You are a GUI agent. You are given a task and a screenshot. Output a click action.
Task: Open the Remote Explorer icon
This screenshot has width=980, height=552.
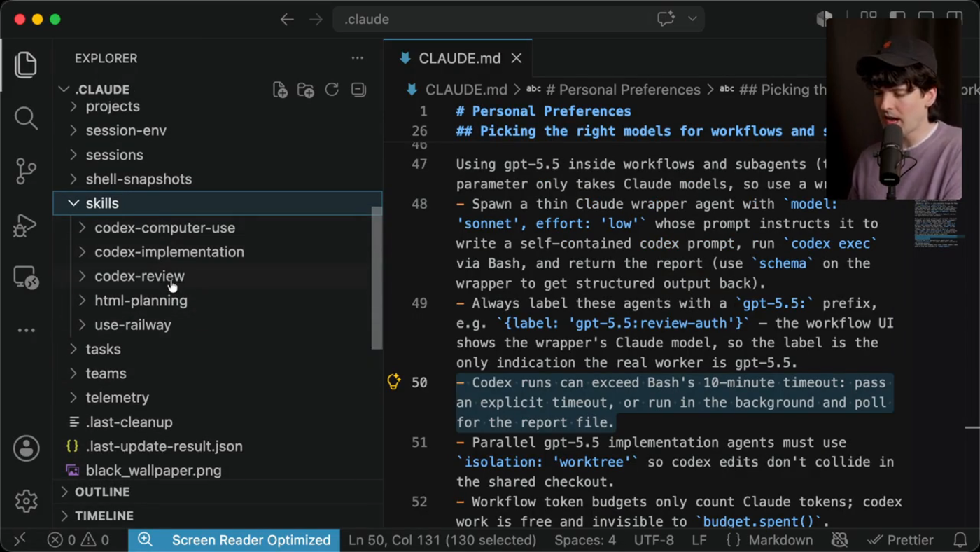[x=26, y=278]
